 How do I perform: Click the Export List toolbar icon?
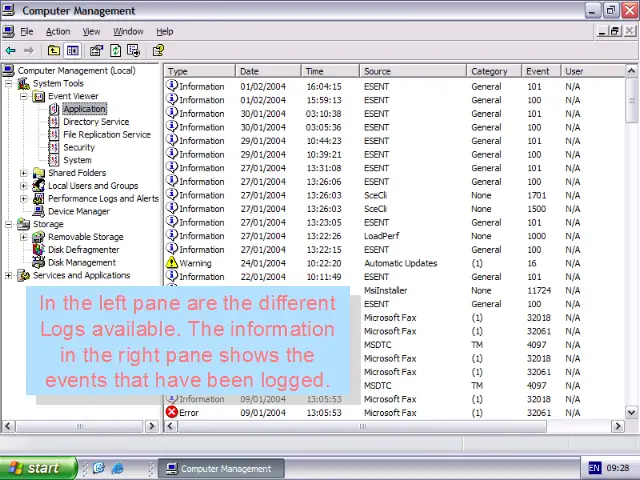click(x=133, y=50)
